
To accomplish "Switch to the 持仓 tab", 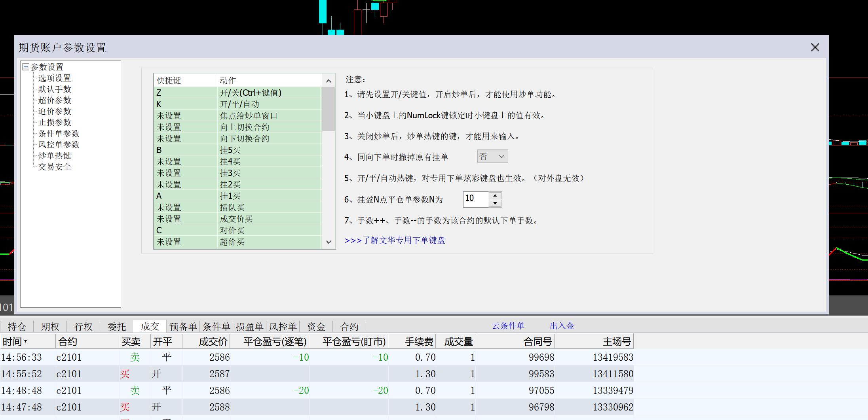I will pyautogui.click(x=17, y=327).
